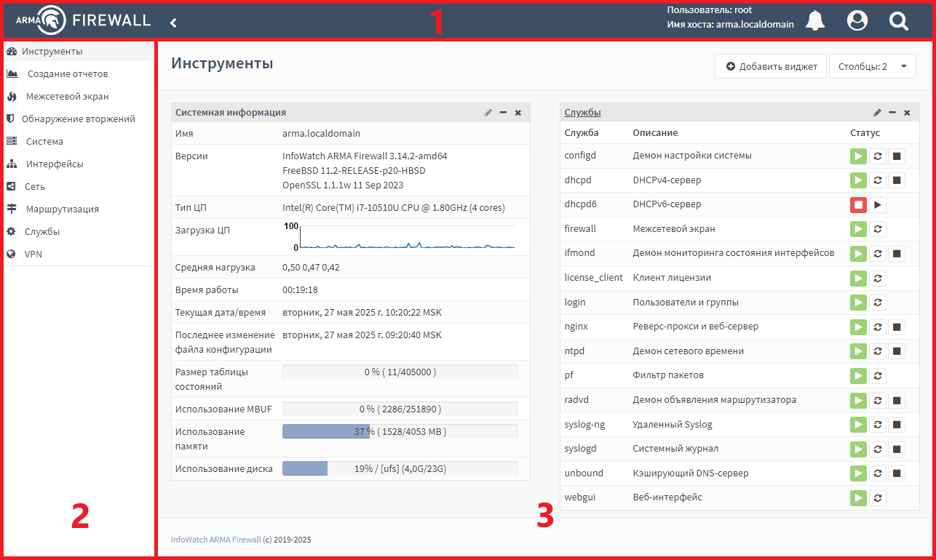Click the Статус column header
936x560 pixels.
pos(865,133)
